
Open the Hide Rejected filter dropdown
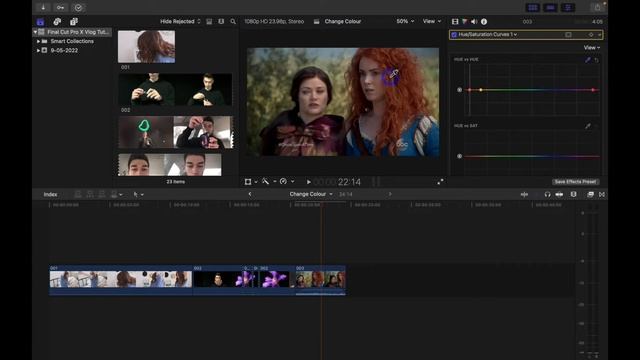tap(180, 22)
